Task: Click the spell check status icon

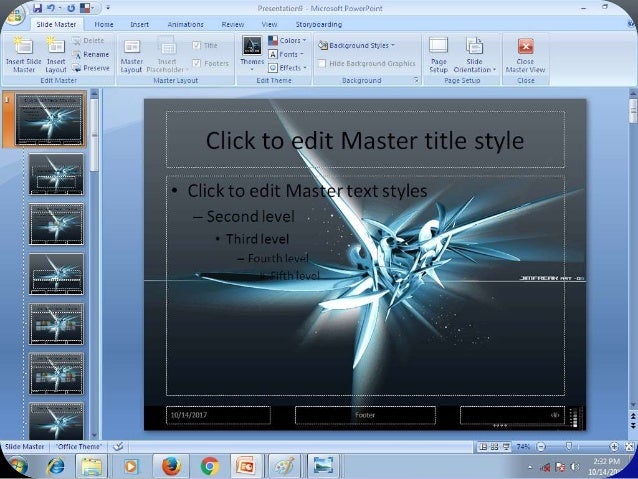Action: pyautogui.click(x=118, y=446)
